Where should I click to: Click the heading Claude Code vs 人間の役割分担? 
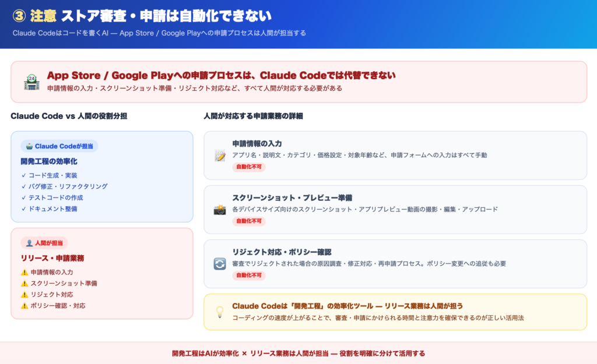pos(69,116)
